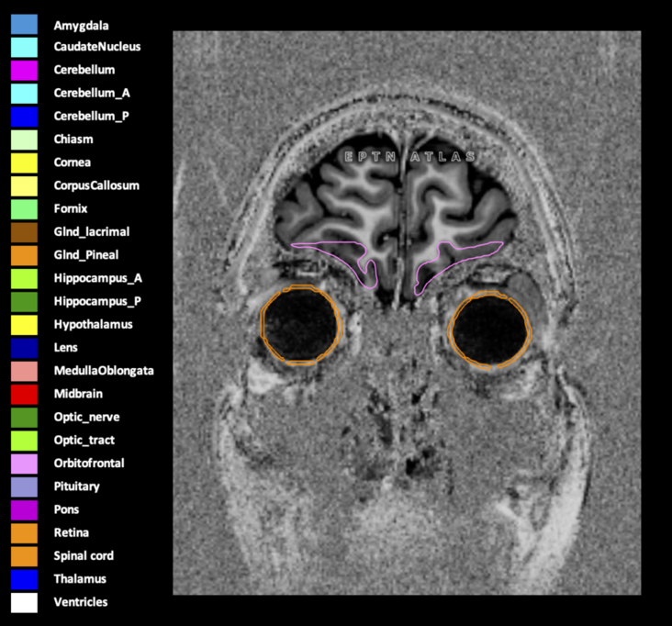Viewport: 672px width, 626px height.
Task: Pick the Hypothalamus yellow swatch
Action: [24, 325]
